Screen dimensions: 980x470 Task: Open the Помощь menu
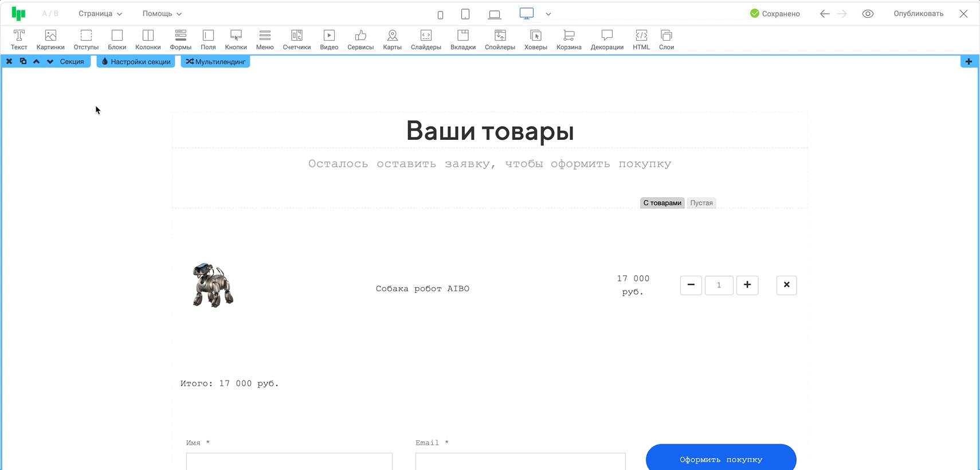[162, 14]
